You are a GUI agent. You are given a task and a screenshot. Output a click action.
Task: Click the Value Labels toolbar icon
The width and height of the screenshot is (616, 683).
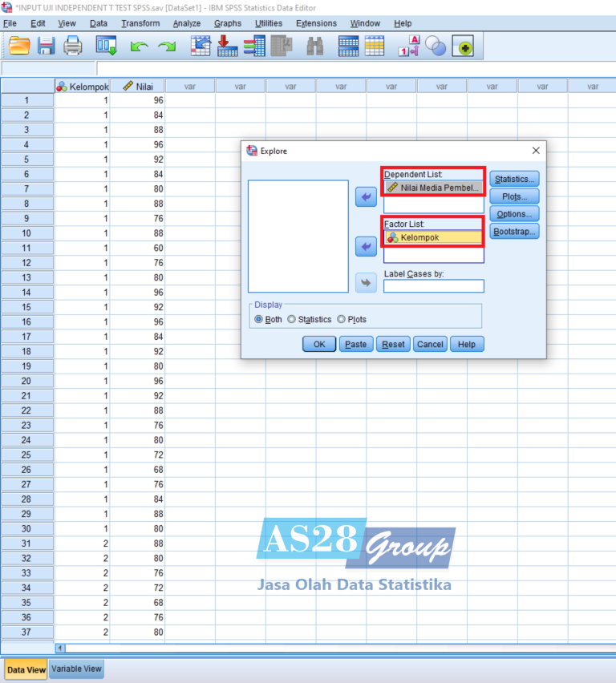(x=409, y=47)
